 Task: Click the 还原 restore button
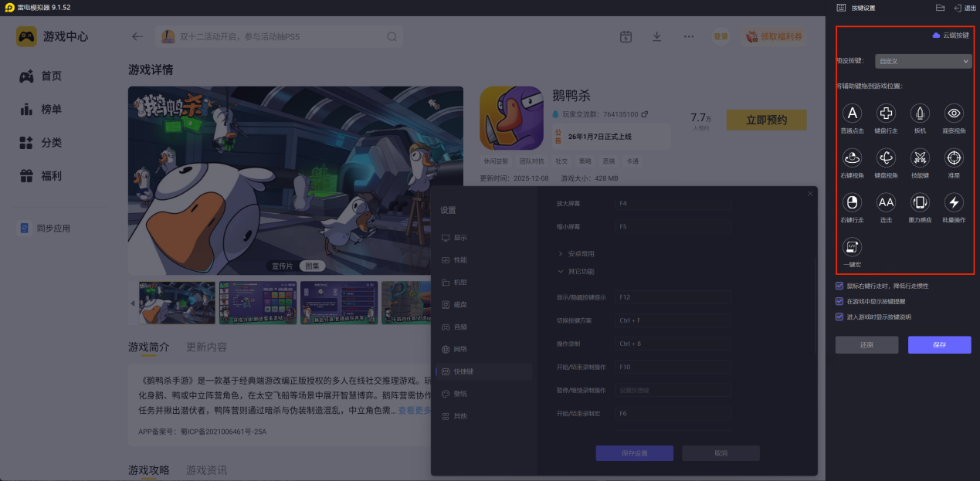[866, 345]
